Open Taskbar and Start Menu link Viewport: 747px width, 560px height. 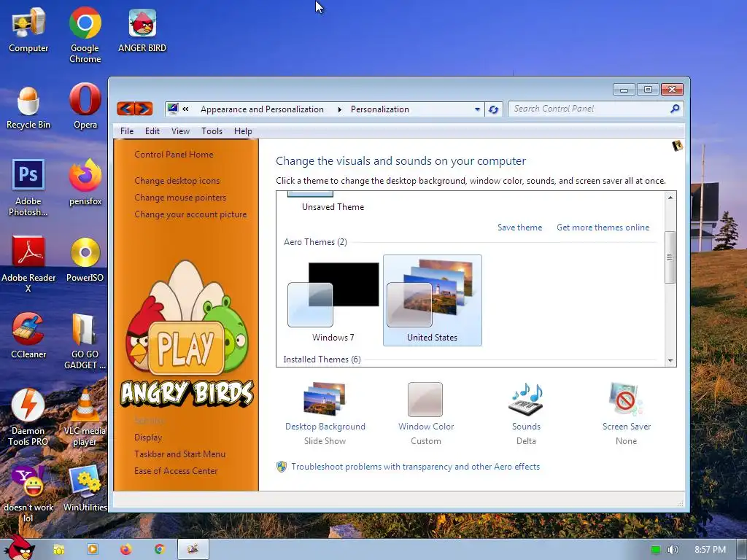[179, 454]
